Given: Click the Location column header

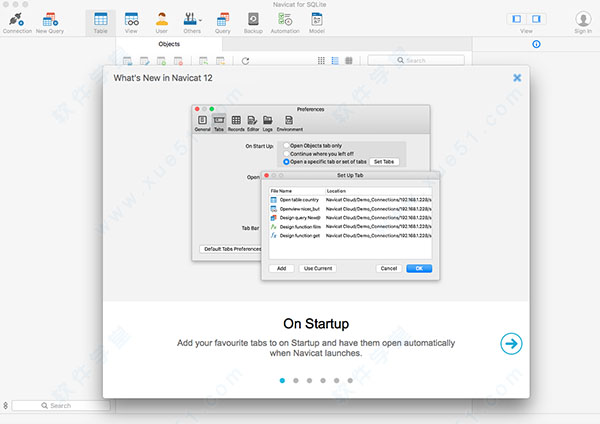Looking at the screenshot, I should 378,191.
